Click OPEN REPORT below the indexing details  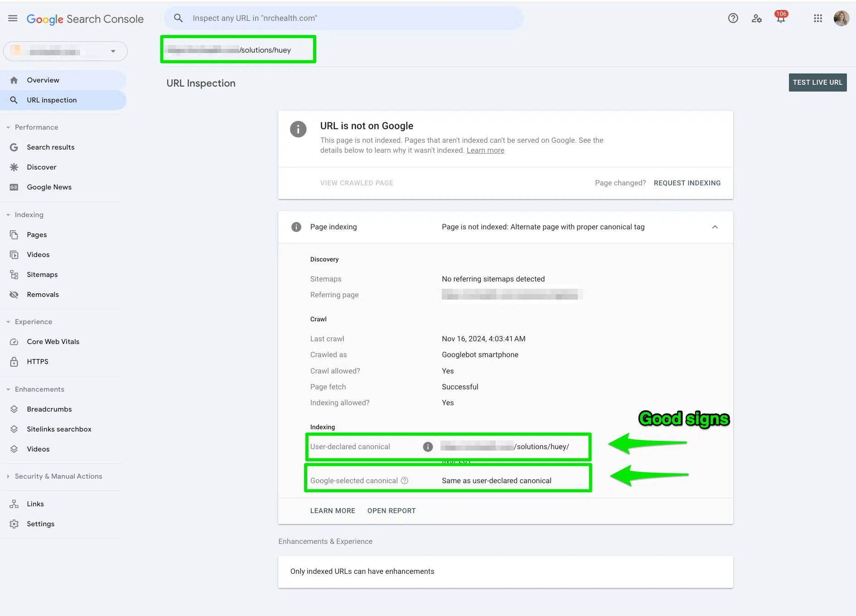coord(392,511)
